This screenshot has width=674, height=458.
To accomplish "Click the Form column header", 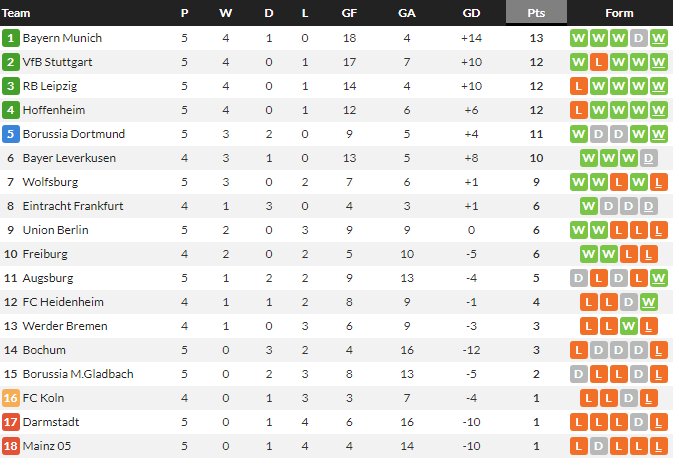I will tap(619, 13).
